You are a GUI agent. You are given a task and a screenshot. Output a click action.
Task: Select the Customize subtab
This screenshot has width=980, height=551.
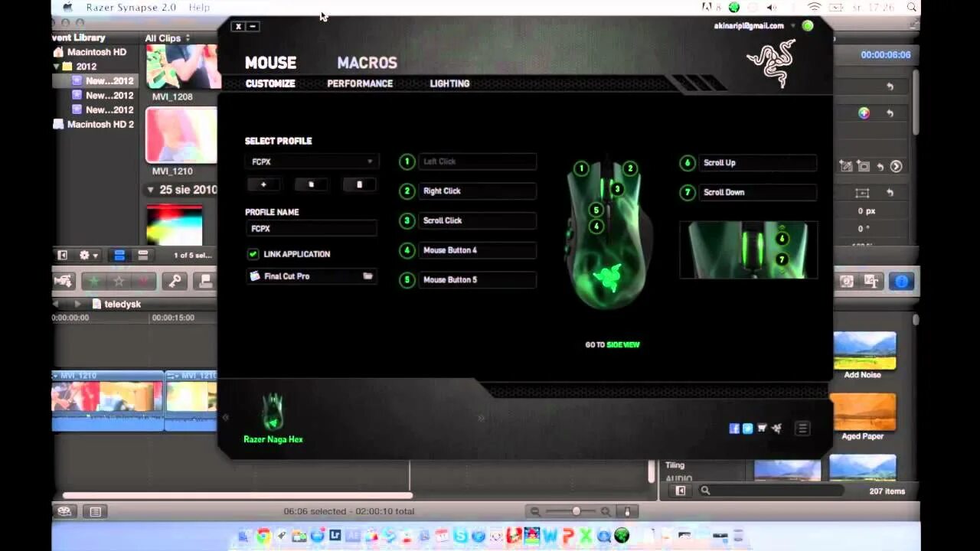coord(270,83)
